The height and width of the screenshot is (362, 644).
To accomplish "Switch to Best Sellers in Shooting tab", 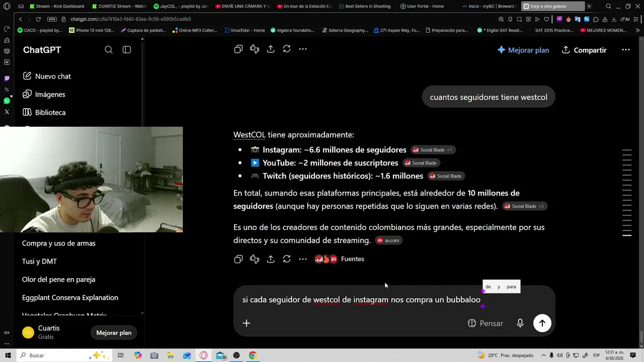I will pos(365,7).
